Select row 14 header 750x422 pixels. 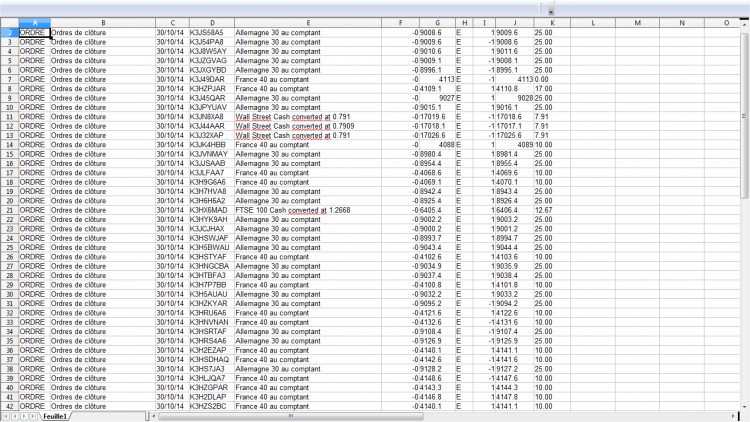[x=10, y=144]
